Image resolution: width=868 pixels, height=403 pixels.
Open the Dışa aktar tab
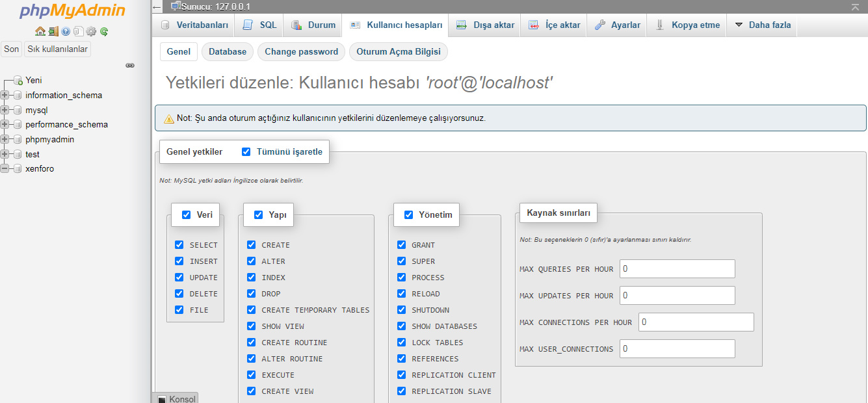click(485, 25)
